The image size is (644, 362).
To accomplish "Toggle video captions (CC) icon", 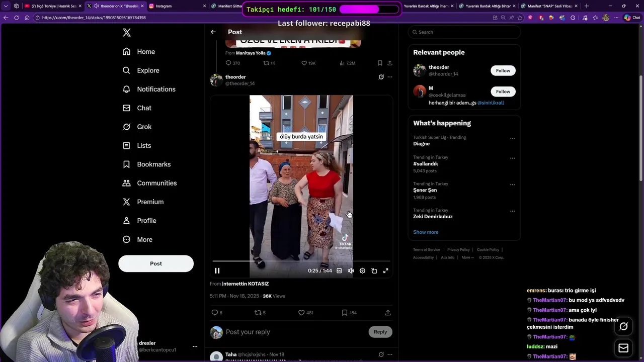I will [339, 270].
